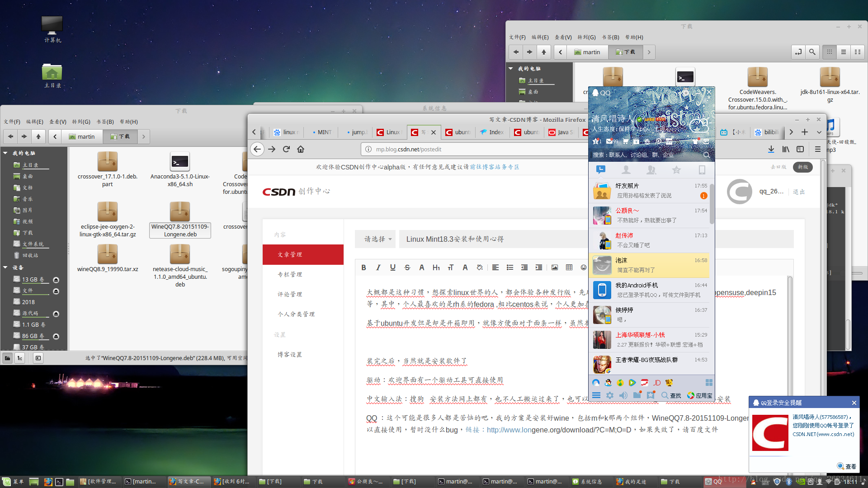Switch to list view in top-right file manager
Image resolution: width=868 pixels, height=488 pixels.
(844, 52)
